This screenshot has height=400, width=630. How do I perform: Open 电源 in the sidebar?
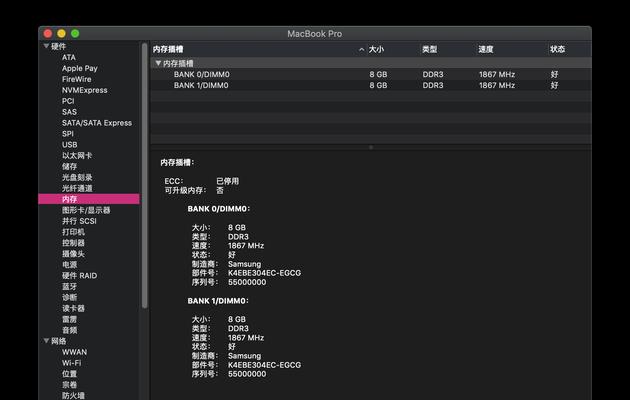pos(69,265)
